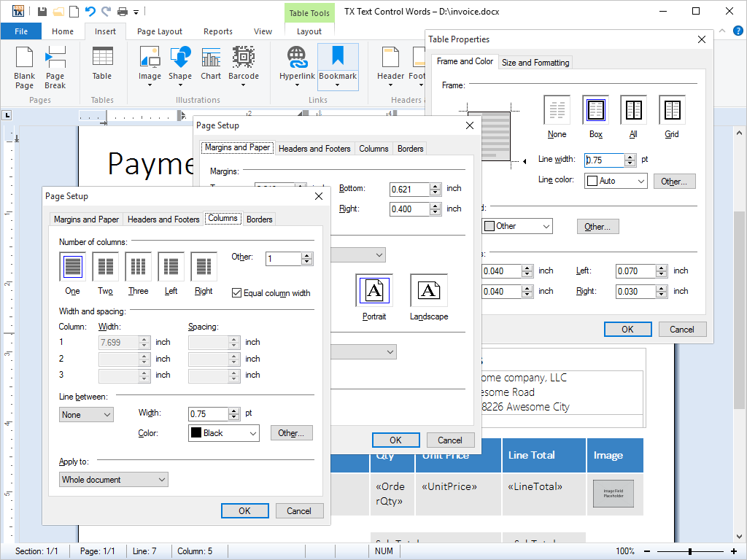This screenshot has width=747, height=560.
Task: Select the Grid frame style
Action: (671, 111)
